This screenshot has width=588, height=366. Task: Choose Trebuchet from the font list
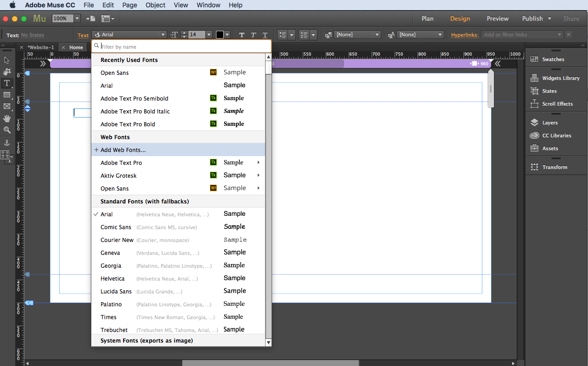pyautogui.click(x=178, y=330)
